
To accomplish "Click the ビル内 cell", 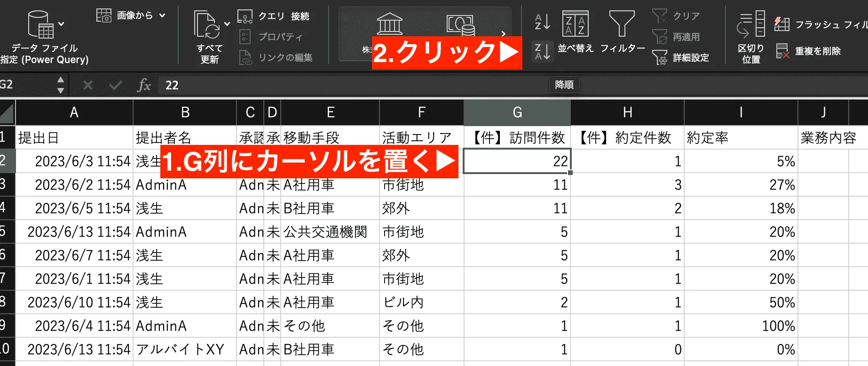I will coord(421,302).
